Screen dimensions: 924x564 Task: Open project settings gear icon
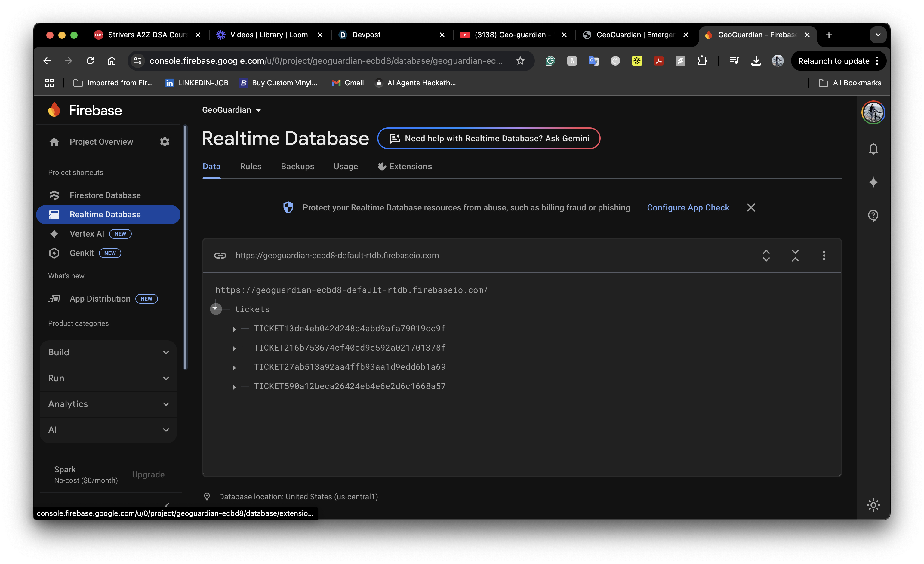pyautogui.click(x=165, y=142)
